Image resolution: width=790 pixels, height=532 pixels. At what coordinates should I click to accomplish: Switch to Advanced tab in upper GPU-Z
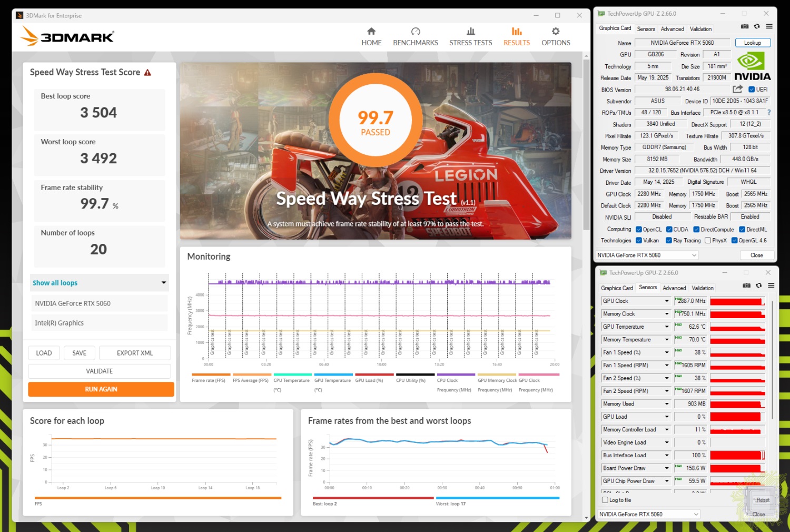672,29
